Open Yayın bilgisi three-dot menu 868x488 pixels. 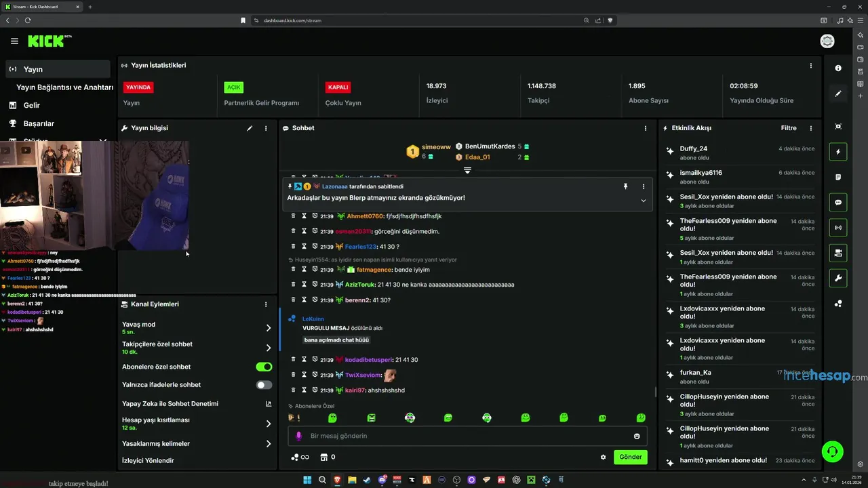point(266,128)
